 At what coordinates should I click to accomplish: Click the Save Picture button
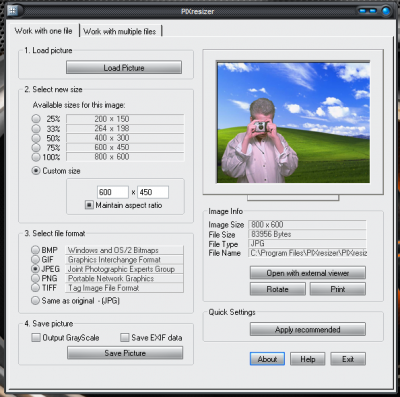click(x=125, y=353)
